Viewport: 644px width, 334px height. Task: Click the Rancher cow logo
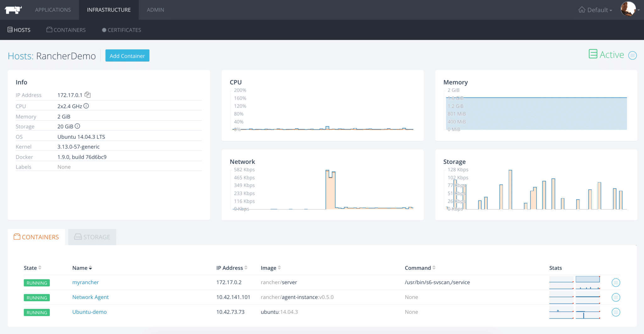click(13, 10)
